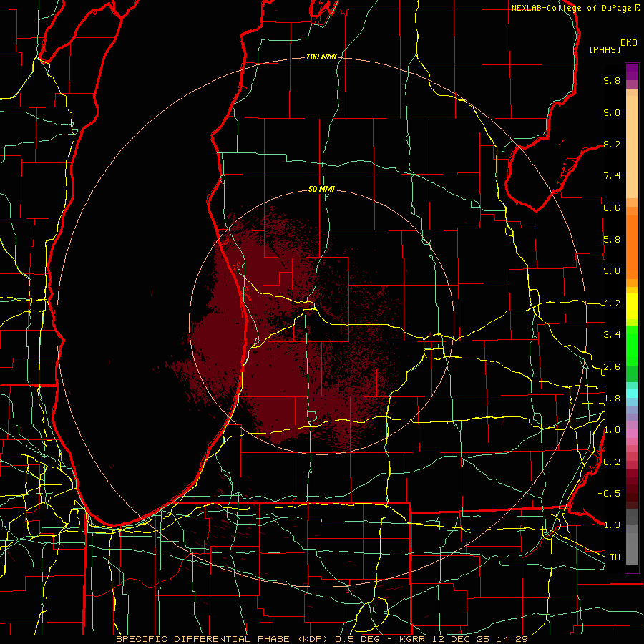Click the 1.8 scale value
This screenshot has width=644, height=644.
(x=612, y=399)
